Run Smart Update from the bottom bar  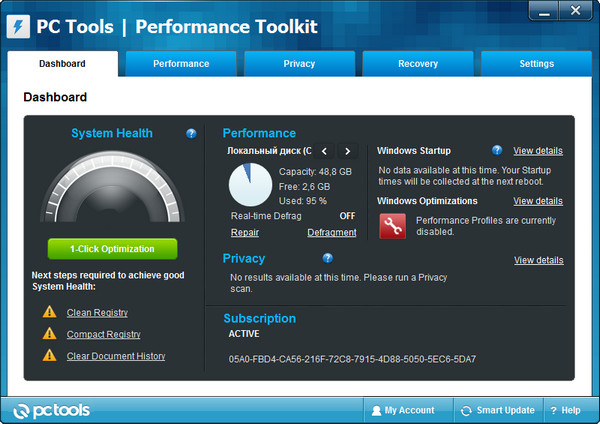pyautogui.click(x=497, y=410)
